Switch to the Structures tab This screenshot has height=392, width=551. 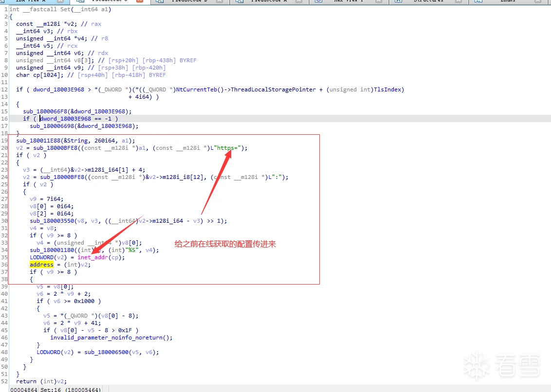point(428,1)
